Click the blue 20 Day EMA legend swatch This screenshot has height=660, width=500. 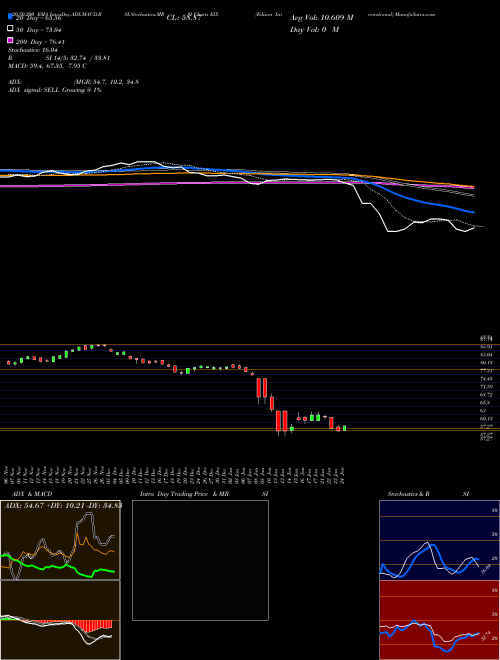point(11,16)
